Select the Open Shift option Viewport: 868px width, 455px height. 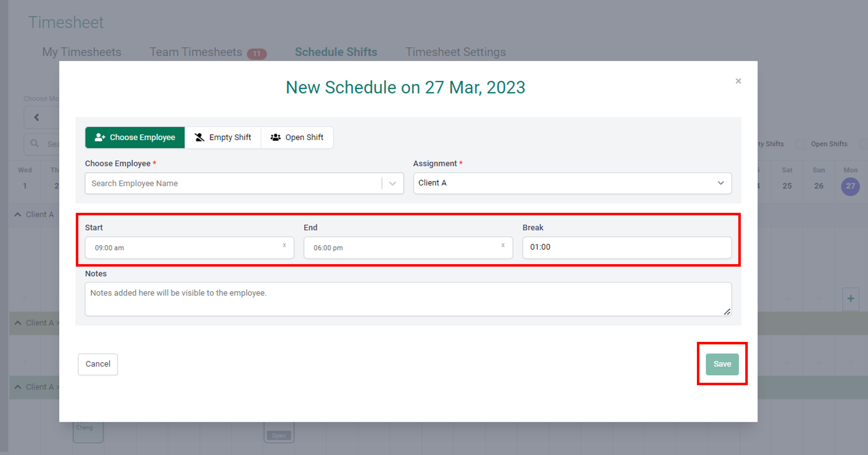tap(297, 138)
